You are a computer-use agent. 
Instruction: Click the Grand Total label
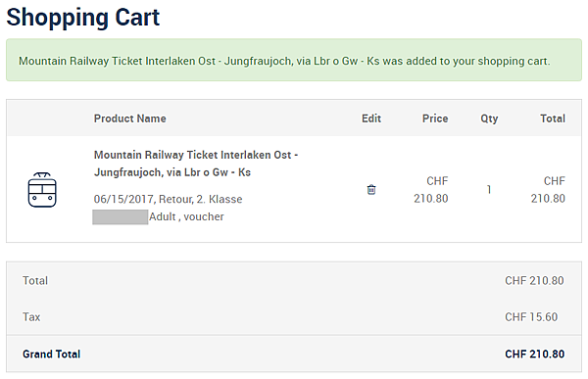[51, 354]
